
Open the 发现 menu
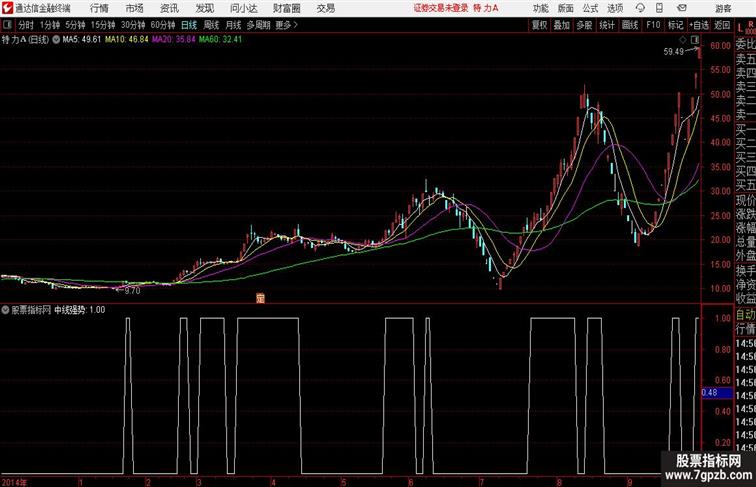204,8
